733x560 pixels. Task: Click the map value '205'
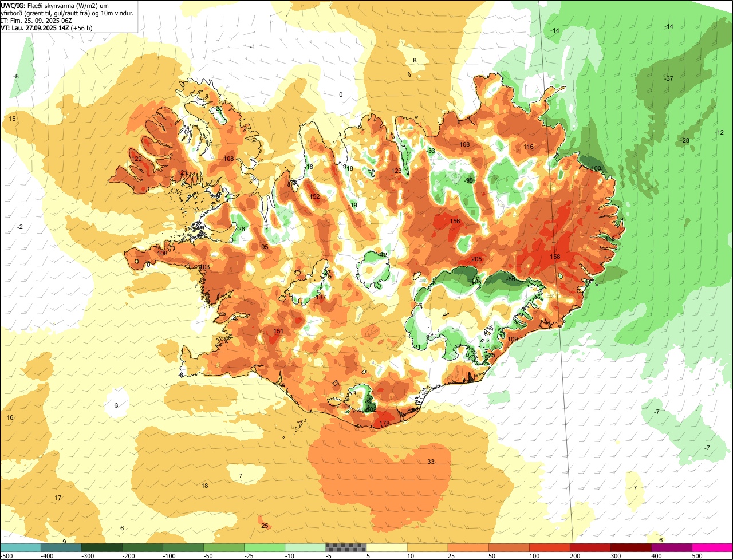[476, 259]
